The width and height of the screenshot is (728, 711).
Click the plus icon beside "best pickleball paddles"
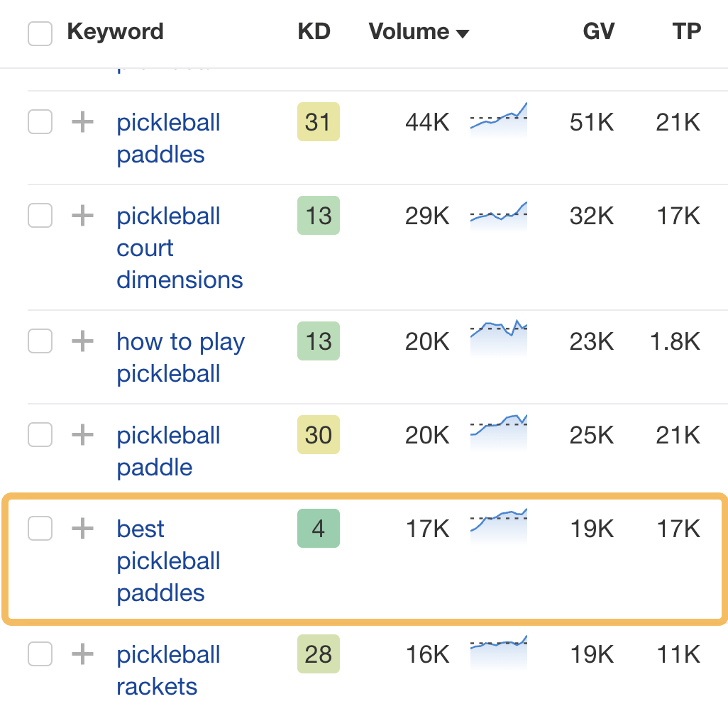(x=82, y=529)
